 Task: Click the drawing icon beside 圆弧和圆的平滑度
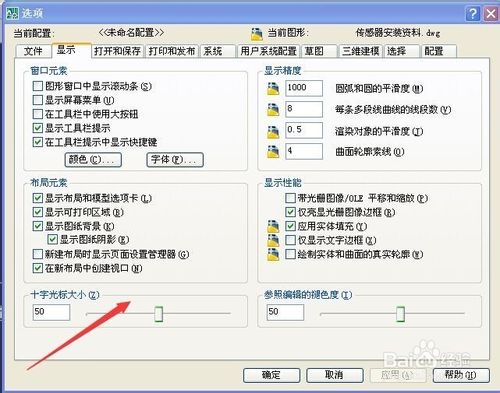(x=273, y=89)
